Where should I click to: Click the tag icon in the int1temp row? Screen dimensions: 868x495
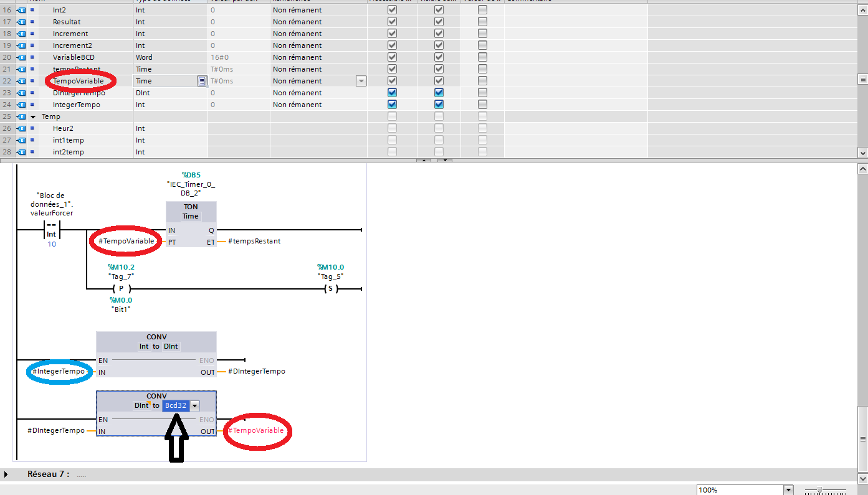coord(21,140)
